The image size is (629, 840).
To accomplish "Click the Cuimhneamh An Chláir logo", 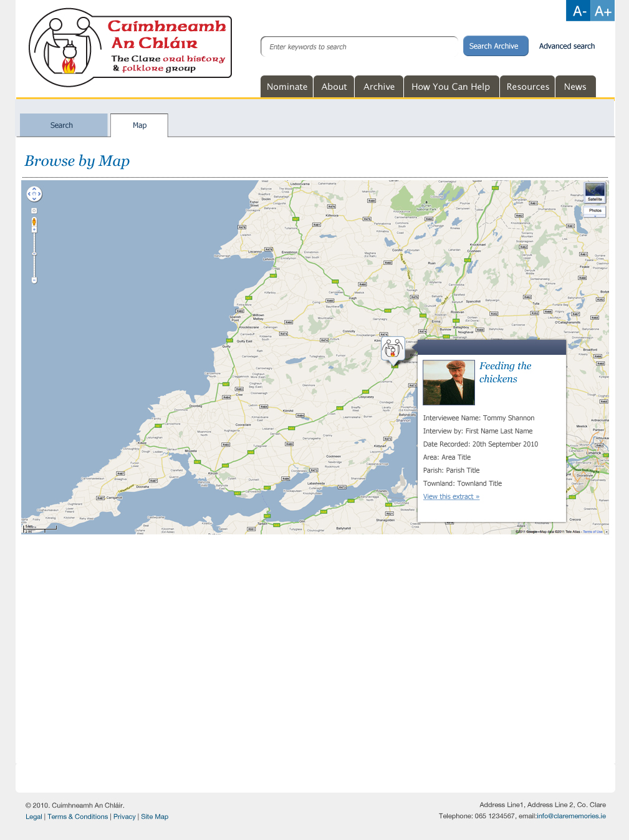I will coord(130,47).
